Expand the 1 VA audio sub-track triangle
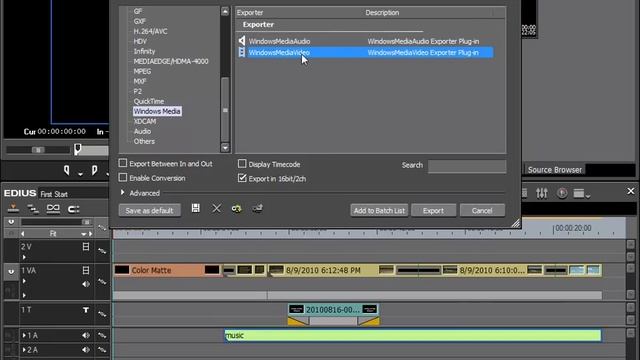 [x=24, y=295]
